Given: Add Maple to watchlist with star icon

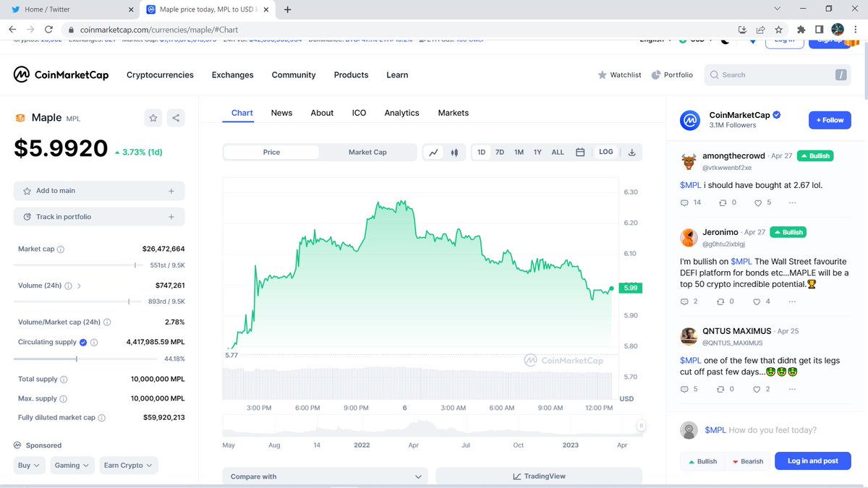Looking at the screenshot, I should pyautogui.click(x=153, y=118).
